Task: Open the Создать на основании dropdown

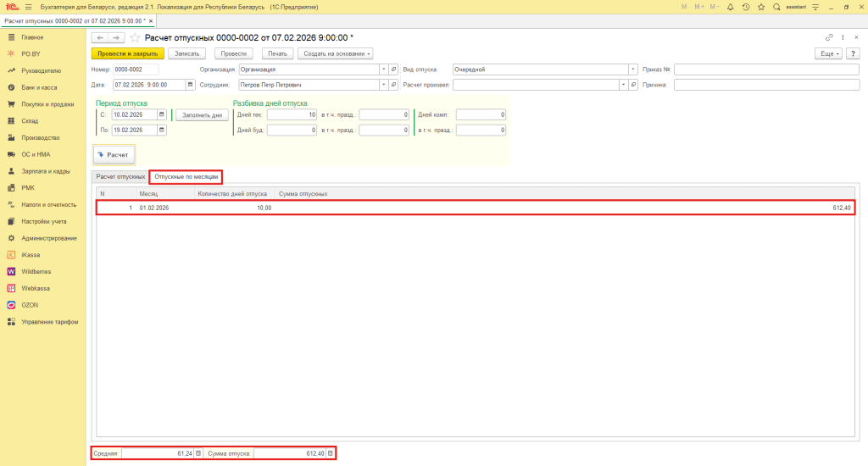Action: pos(336,53)
